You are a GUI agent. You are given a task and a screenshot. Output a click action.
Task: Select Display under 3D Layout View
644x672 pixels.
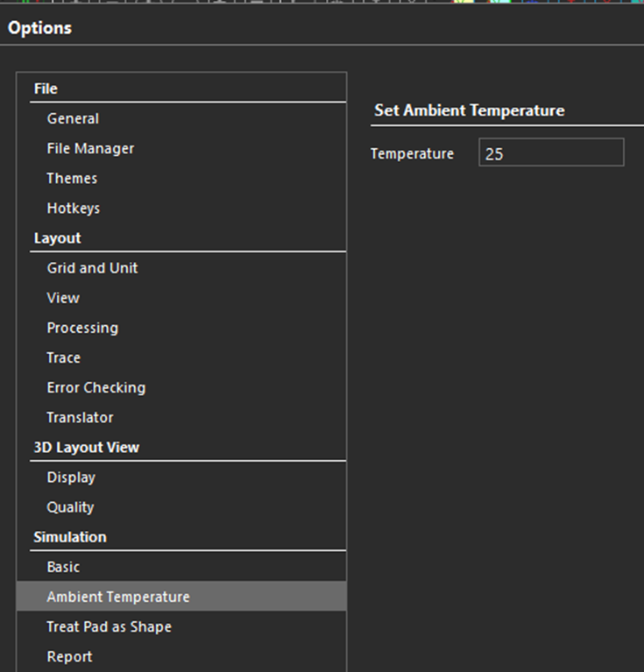(181, 477)
